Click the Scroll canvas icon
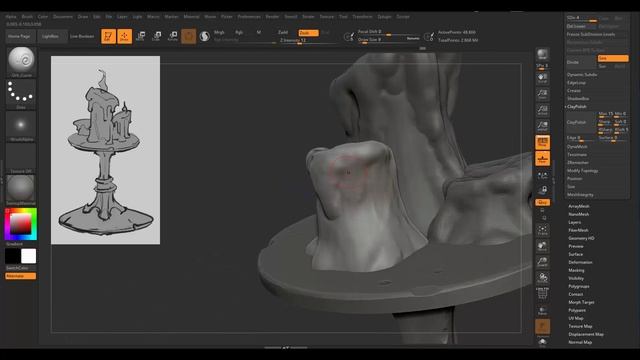 pos(542,78)
